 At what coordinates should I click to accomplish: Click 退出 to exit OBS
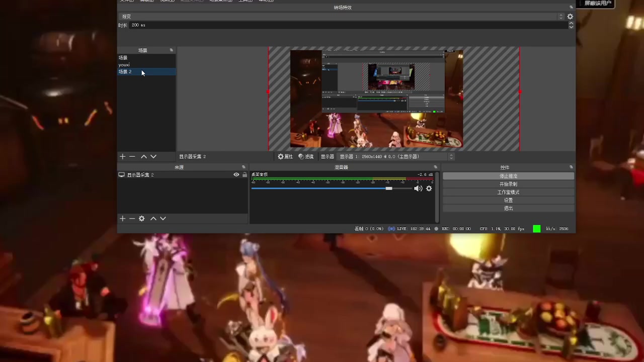(x=508, y=208)
